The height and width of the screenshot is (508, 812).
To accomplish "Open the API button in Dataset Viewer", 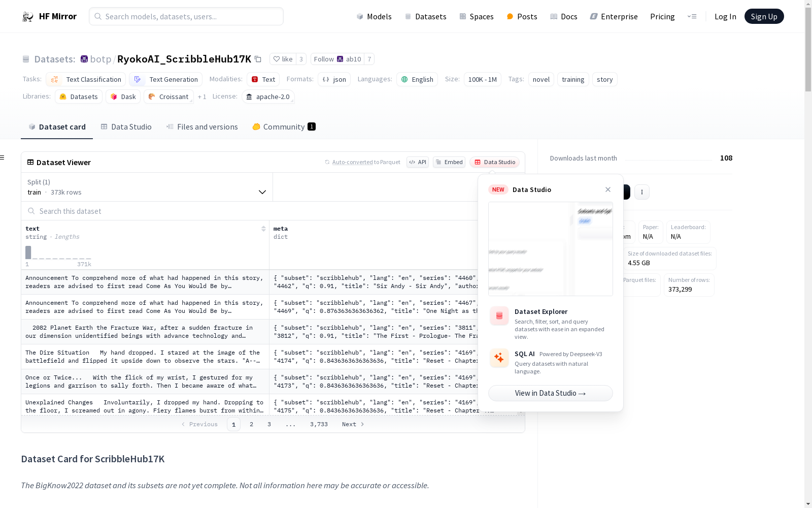I will point(418,163).
